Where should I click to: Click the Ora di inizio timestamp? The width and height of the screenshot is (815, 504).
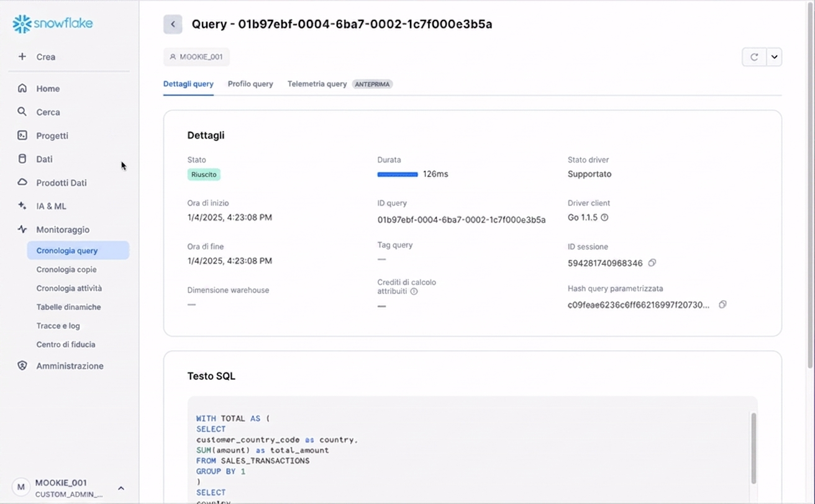230,217
